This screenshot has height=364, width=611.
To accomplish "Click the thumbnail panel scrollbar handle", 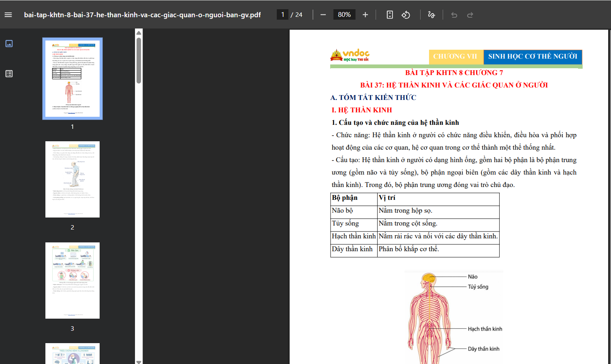I will coord(139,61).
